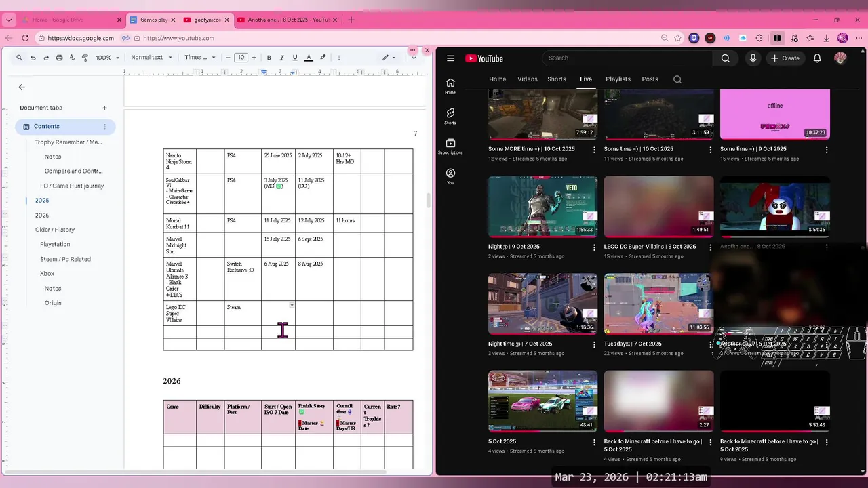The image size is (868, 488).
Task: Start YouTube voice search microphone
Action: click(x=753, y=58)
